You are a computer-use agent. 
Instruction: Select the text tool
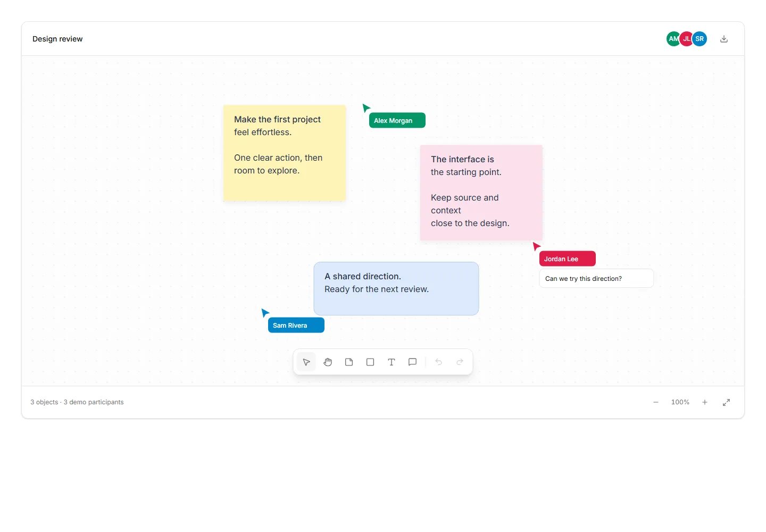pyautogui.click(x=392, y=362)
